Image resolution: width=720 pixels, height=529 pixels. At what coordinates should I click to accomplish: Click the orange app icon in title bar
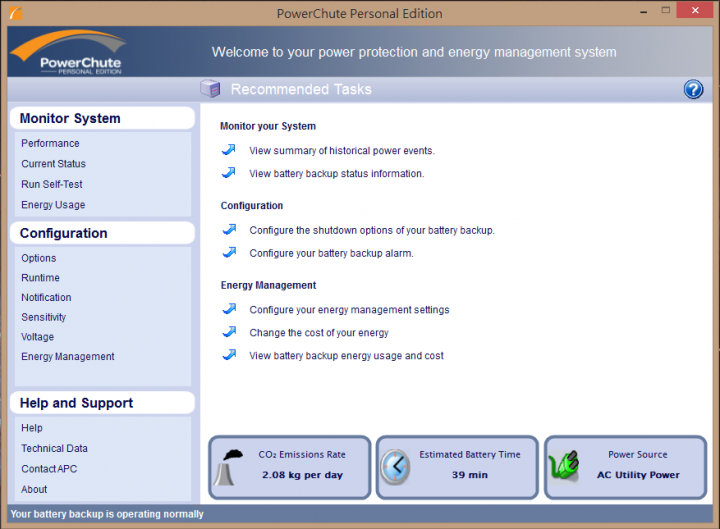(x=15, y=13)
